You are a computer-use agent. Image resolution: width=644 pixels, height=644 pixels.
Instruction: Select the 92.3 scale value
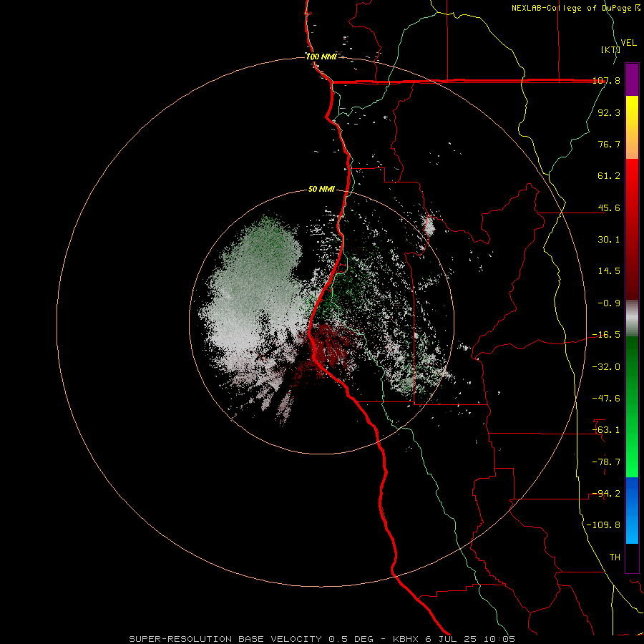(609, 112)
